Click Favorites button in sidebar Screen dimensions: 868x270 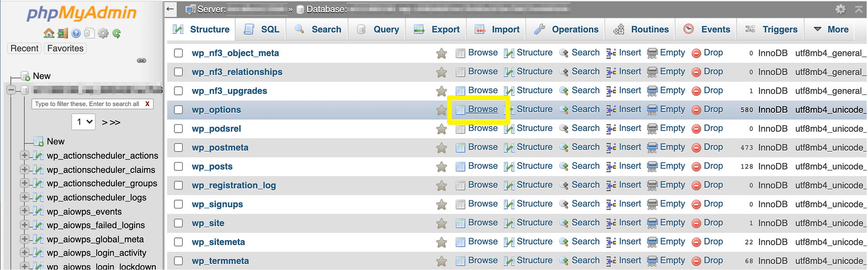point(66,49)
